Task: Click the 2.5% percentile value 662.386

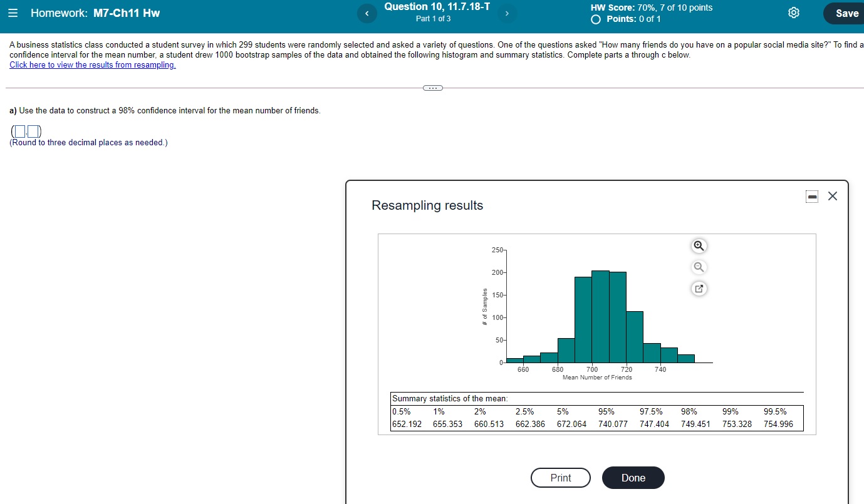Action: 530,424
